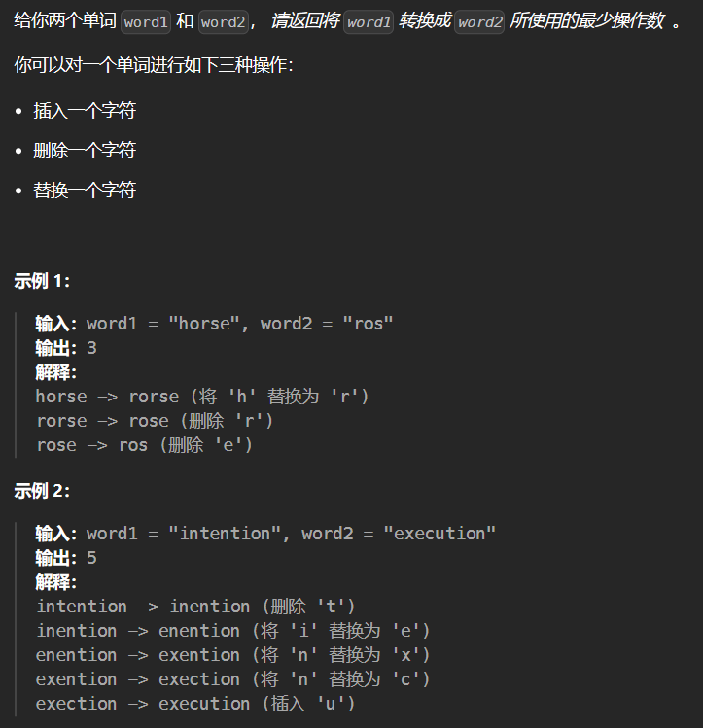Click the 替换一个字符 bullet item

click(85, 191)
